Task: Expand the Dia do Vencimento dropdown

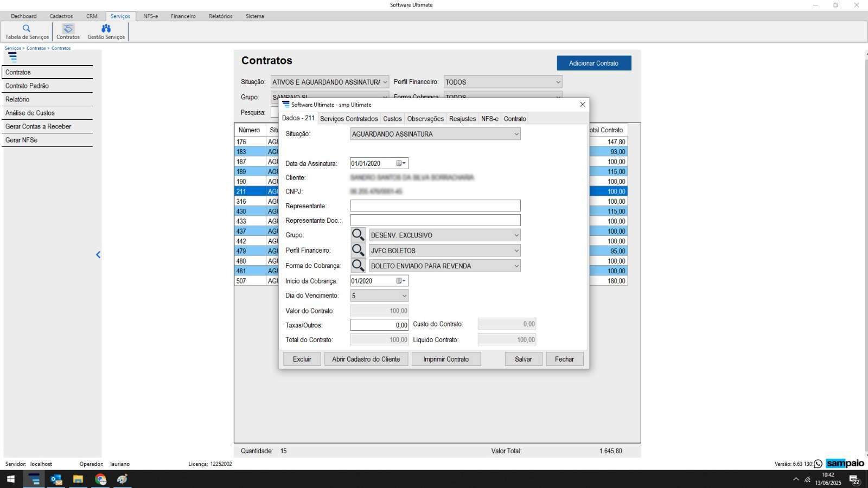Action: click(404, 296)
